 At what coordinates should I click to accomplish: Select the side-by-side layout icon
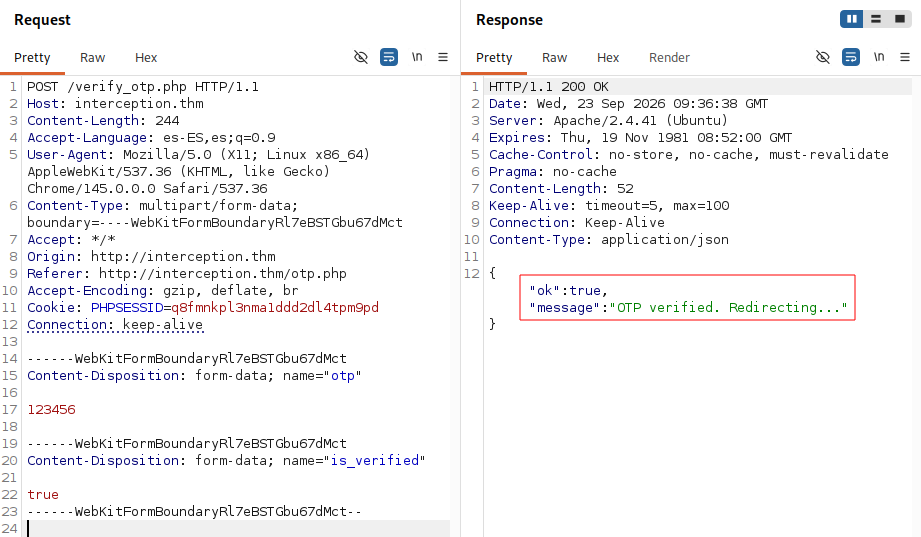point(852,19)
